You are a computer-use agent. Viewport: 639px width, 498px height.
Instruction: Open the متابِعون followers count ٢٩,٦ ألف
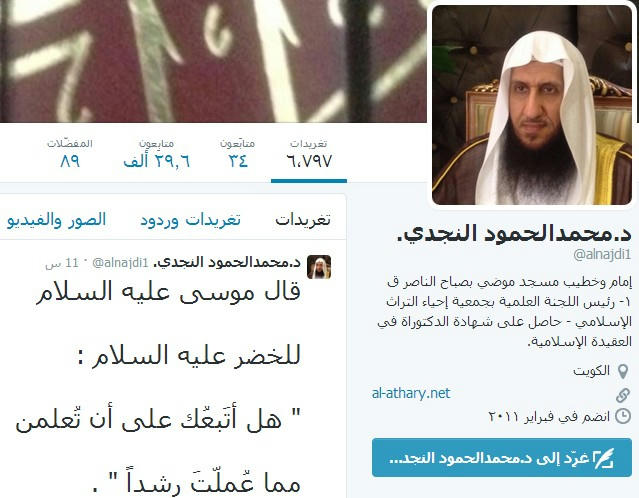pos(157,155)
